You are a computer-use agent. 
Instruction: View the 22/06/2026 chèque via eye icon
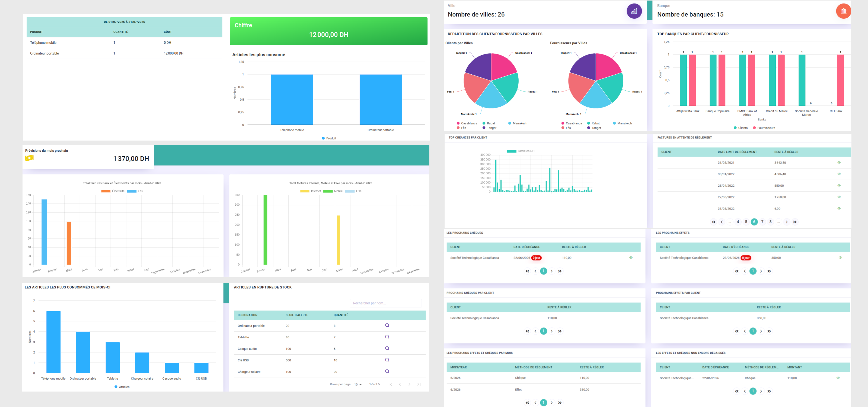click(631, 257)
